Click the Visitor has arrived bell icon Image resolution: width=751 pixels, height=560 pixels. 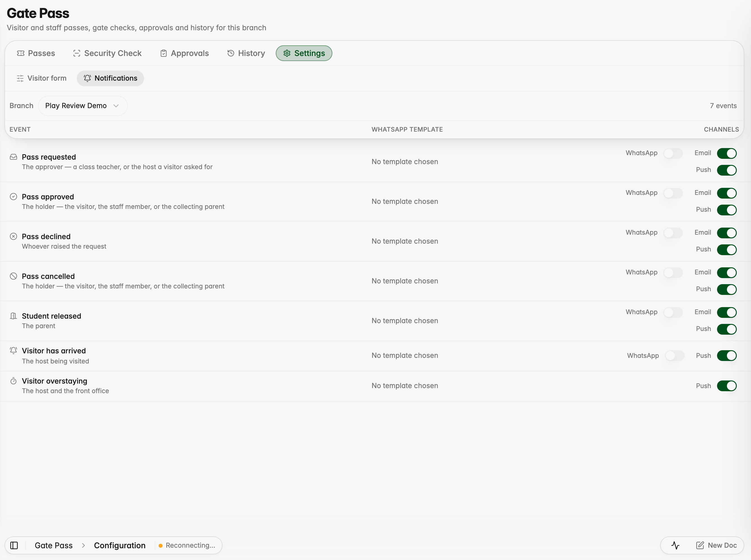click(13, 351)
